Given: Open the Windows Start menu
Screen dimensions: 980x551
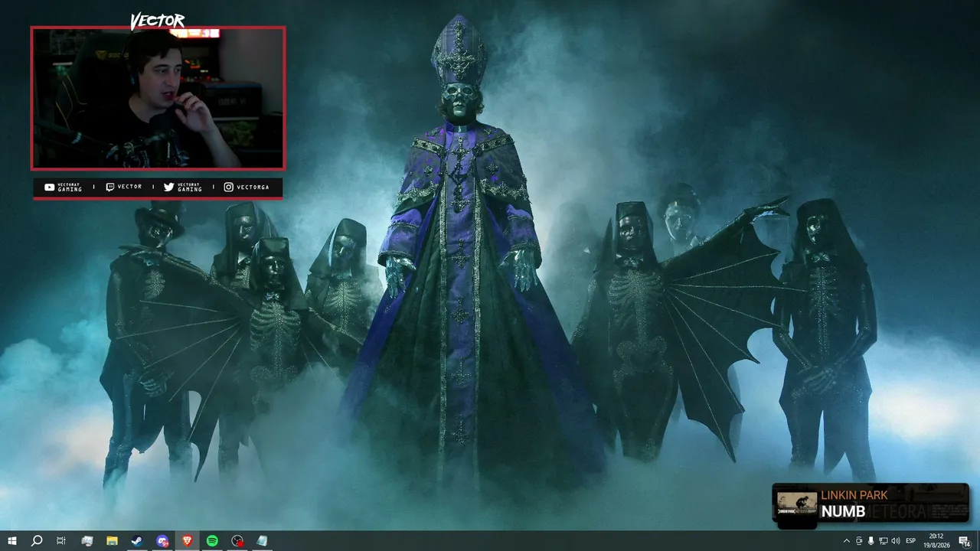Looking at the screenshot, I should 12,541.
